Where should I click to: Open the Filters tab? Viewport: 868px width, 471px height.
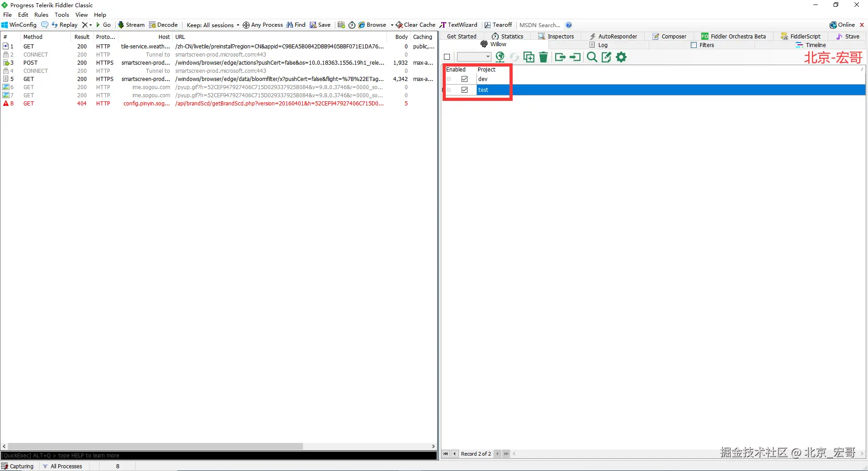coord(703,45)
